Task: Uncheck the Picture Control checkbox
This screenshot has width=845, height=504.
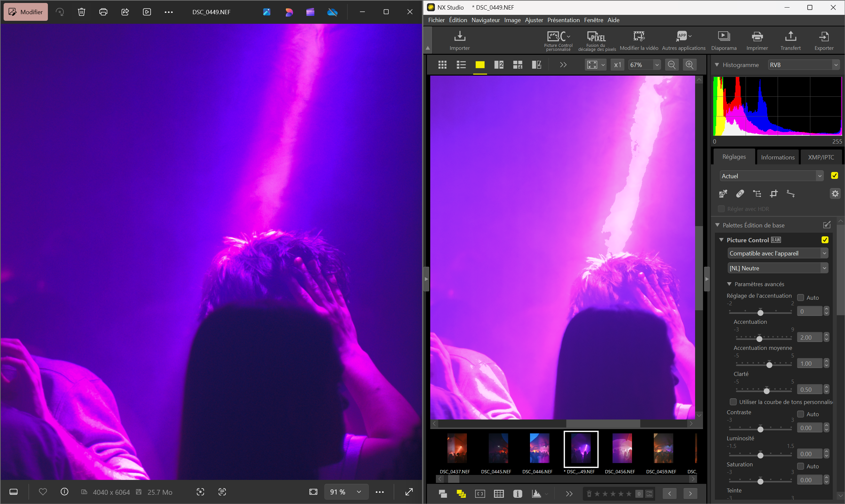Action: tap(825, 240)
